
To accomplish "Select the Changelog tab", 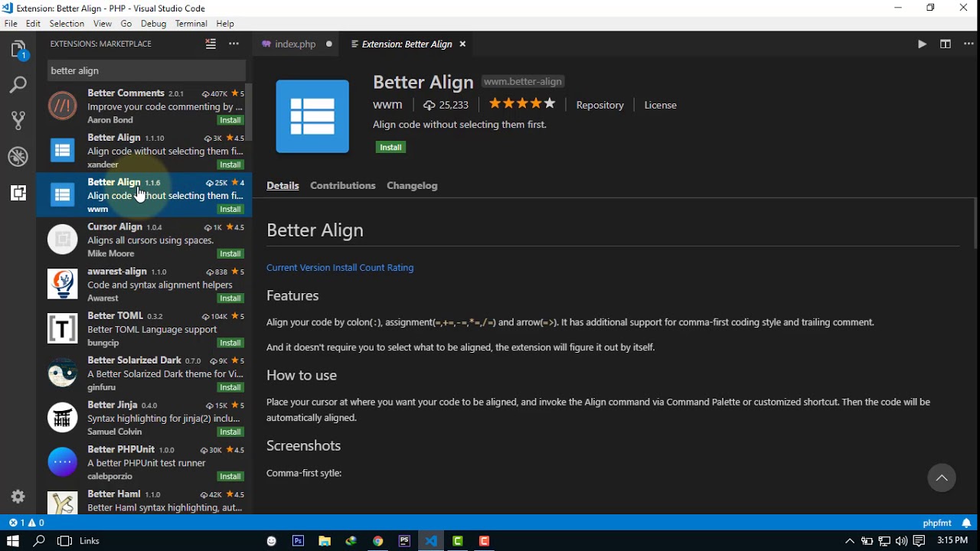I will tap(412, 186).
